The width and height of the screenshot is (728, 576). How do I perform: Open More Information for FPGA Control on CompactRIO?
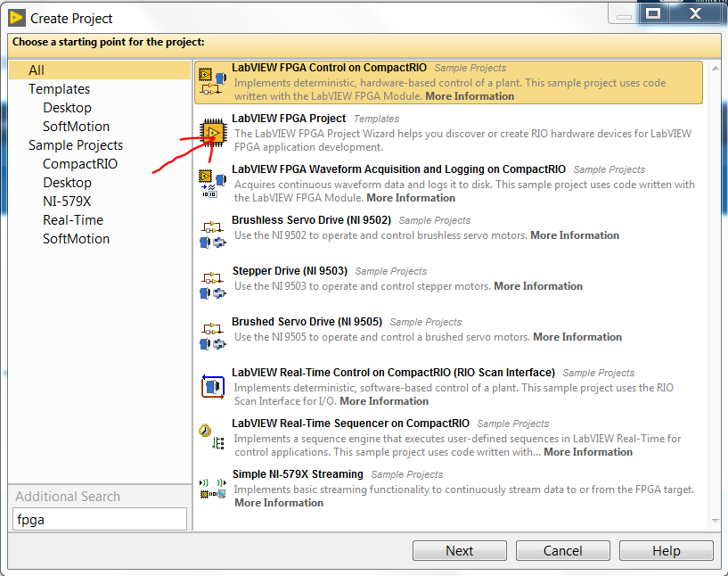(470, 96)
